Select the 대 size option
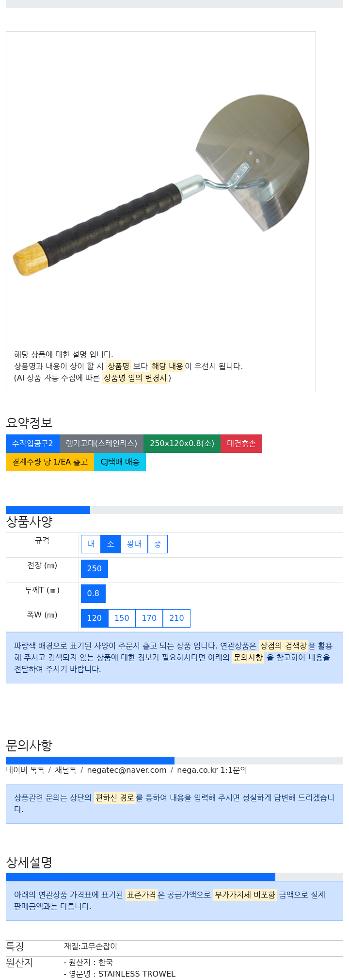Image resolution: width=349 pixels, height=980 pixels. pyautogui.click(x=91, y=544)
